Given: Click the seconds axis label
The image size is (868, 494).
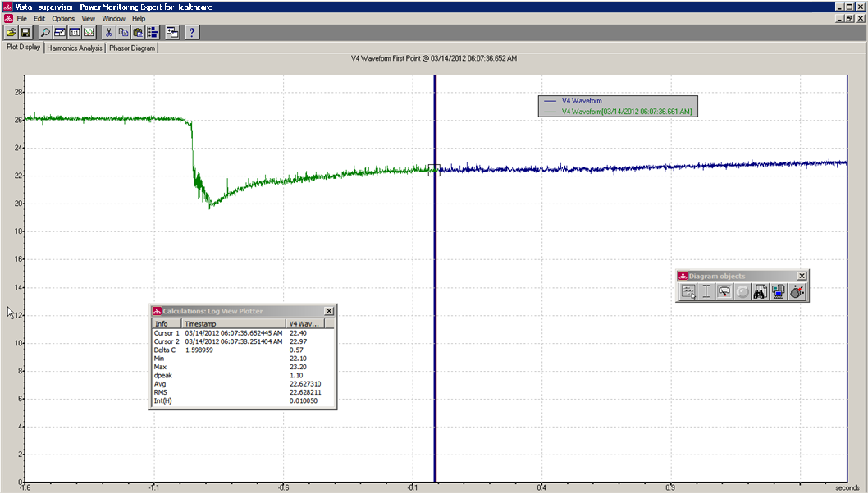Looking at the screenshot, I should tap(847, 488).
